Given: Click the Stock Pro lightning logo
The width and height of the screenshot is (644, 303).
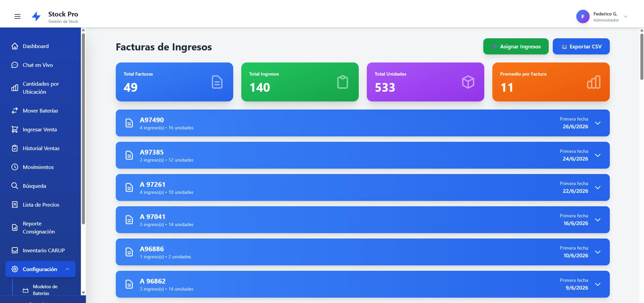Looking at the screenshot, I should [36, 16].
